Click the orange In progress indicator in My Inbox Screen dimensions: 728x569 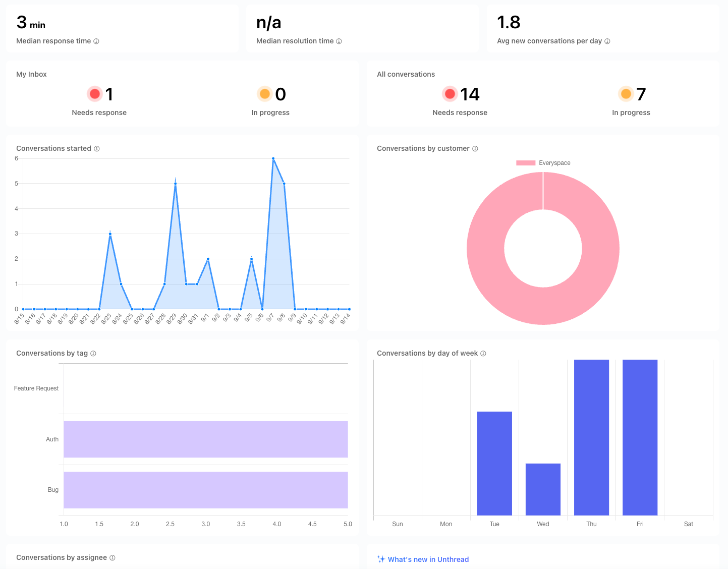pos(265,94)
